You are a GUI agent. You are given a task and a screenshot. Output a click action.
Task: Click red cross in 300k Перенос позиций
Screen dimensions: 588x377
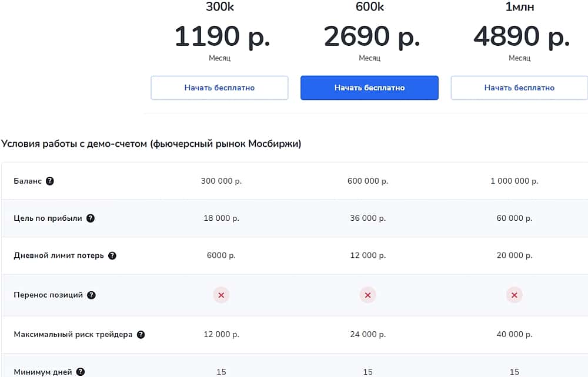(221, 295)
